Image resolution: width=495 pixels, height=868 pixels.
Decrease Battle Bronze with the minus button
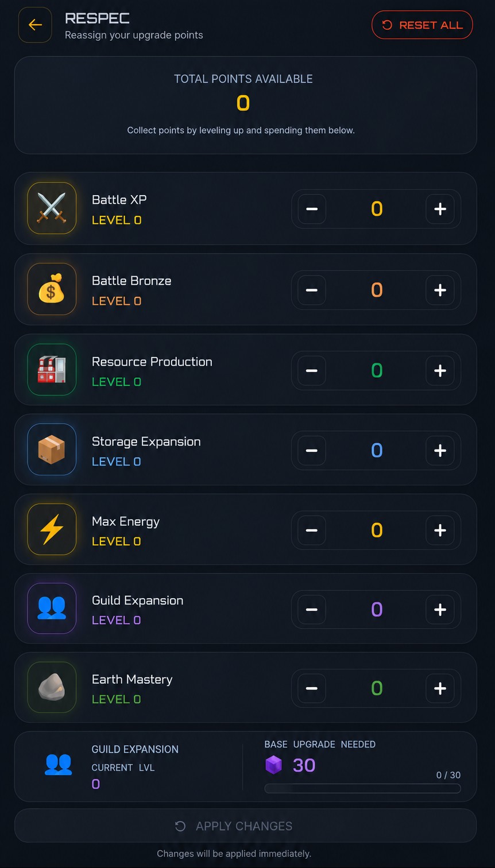pyautogui.click(x=312, y=290)
